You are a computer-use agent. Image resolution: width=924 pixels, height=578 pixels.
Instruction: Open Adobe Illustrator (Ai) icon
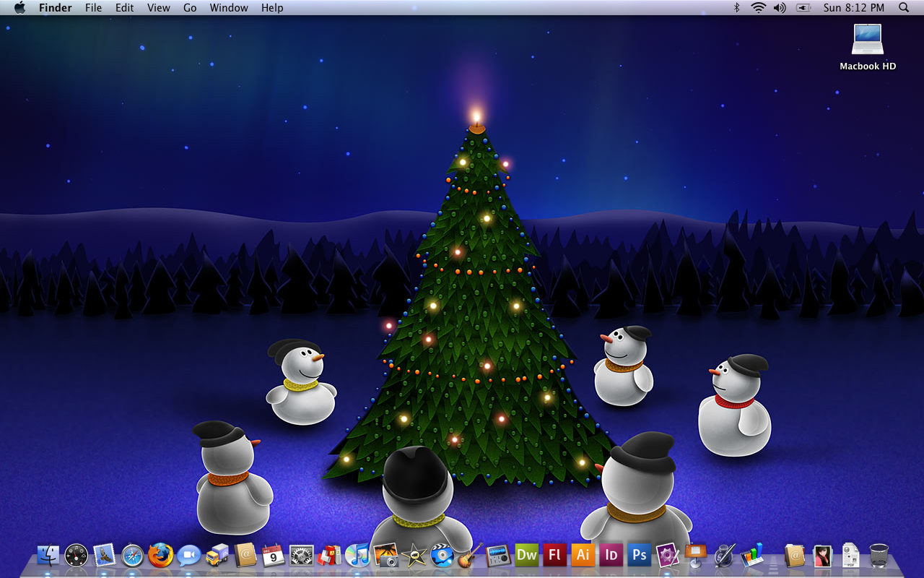tap(583, 555)
